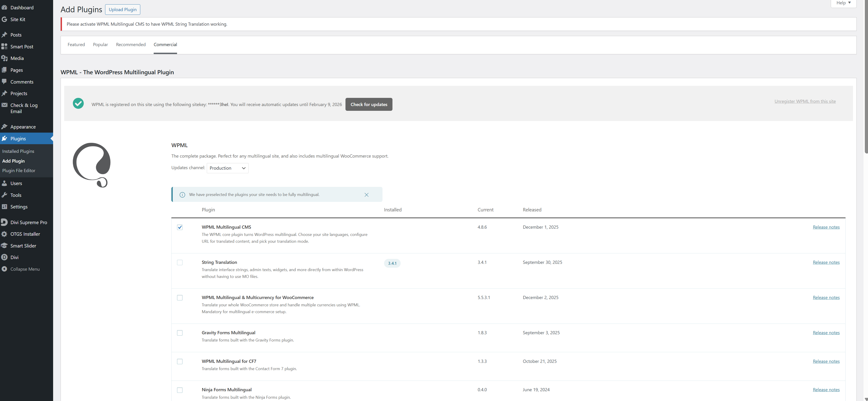This screenshot has width=868, height=401.
Task: Expand the Help dropdown tab
Action: 843,3
